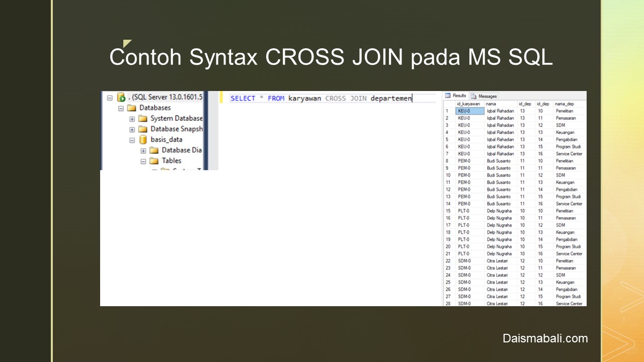Image resolution: width=644 pixels, height=362 pixels.
Task: Collapse the SQL Server root node
Action: click(x=110, y=98)
